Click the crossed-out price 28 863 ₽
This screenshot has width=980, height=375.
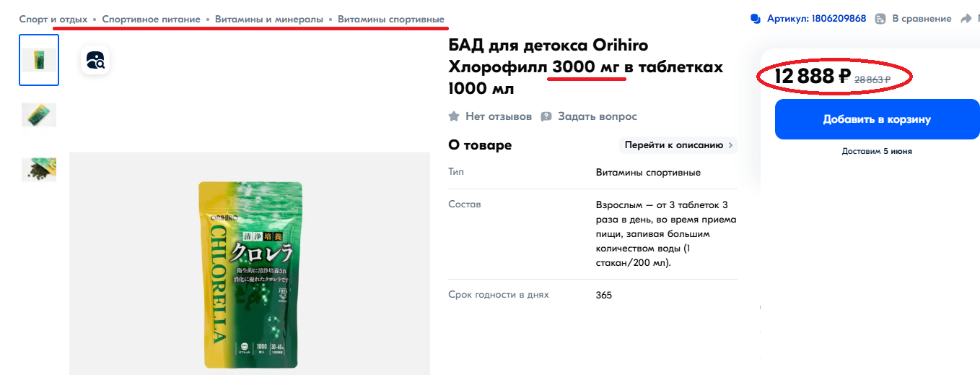coord(872,79)
